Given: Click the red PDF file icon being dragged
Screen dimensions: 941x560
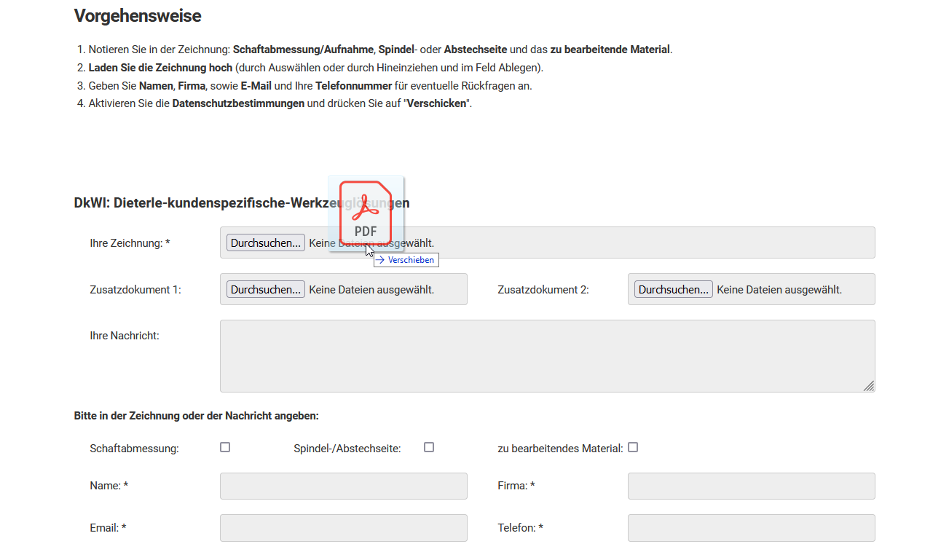Looking at the screenshot, I should click(365, 211).
